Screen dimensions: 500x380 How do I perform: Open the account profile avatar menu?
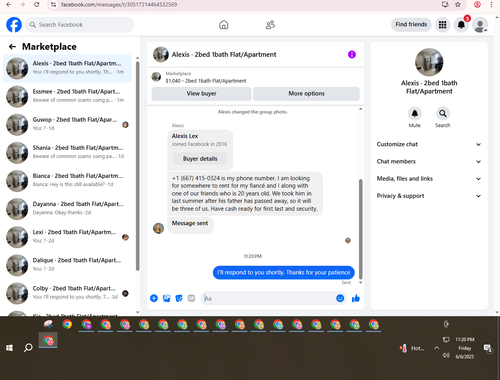coord(480,25)
